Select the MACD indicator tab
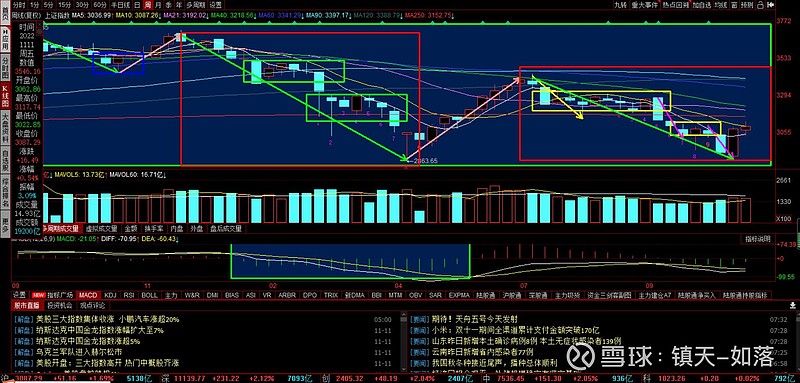This screenshot has height=383, width=800. 88,295
